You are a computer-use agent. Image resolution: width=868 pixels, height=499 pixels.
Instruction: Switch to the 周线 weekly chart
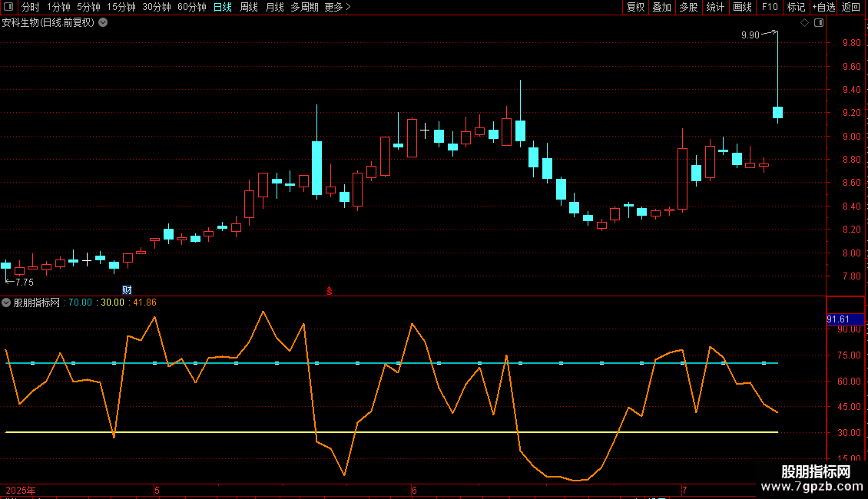tap(249, 7)
